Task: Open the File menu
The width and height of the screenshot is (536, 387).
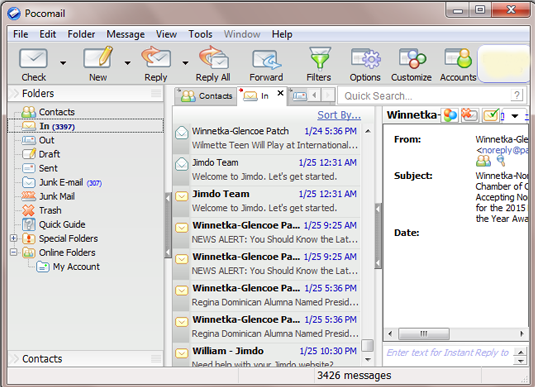Action: click(21, 34)
